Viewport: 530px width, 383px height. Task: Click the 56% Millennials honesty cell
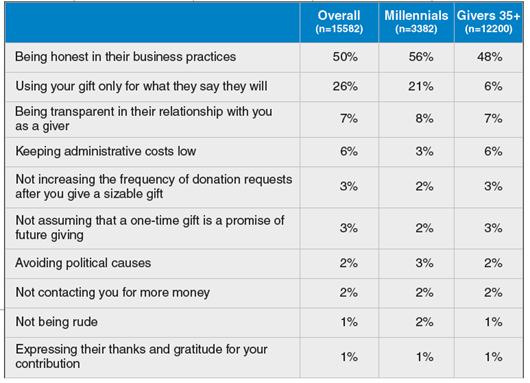click(421, 57)
